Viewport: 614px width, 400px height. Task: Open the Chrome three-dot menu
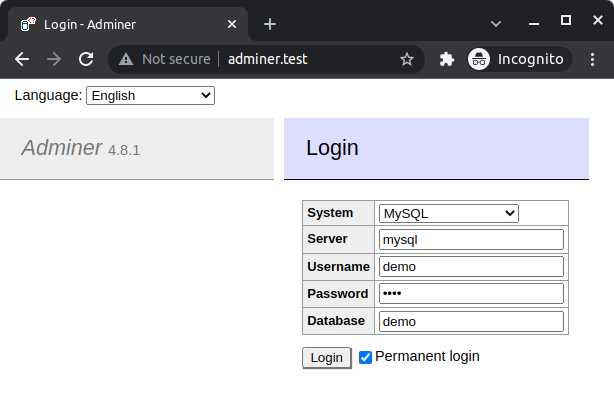[x=592, y=59]
